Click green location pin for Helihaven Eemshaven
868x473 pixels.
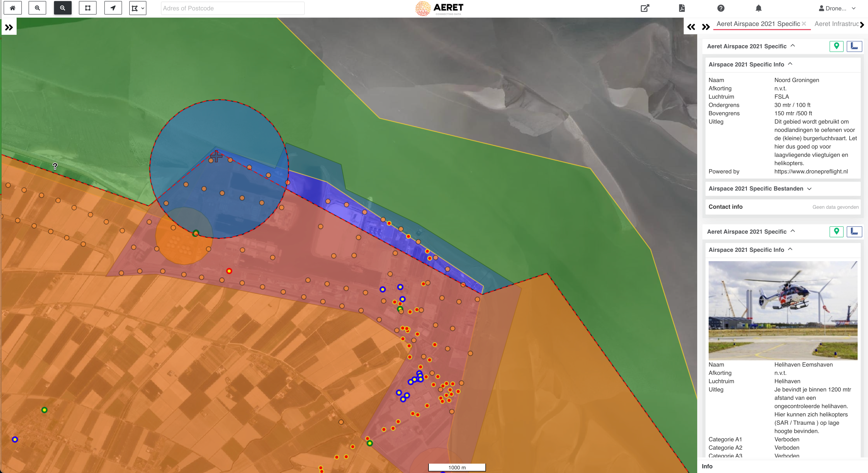[x=836, y=232]
